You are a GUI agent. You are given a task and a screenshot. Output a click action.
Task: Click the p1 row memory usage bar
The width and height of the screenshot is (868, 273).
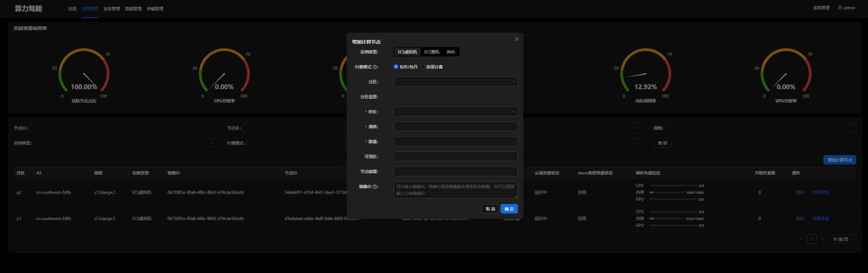pyautogui.click(x=666, y=219)
